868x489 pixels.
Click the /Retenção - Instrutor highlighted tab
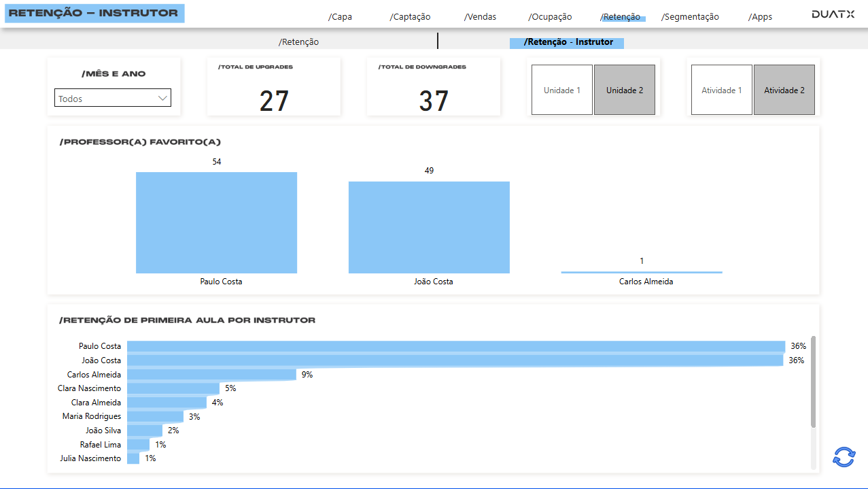566,42
